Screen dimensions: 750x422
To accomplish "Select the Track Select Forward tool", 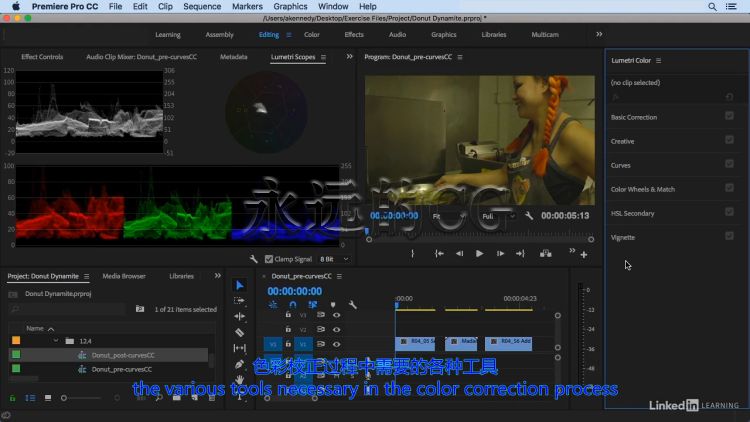I will (239, 301).
